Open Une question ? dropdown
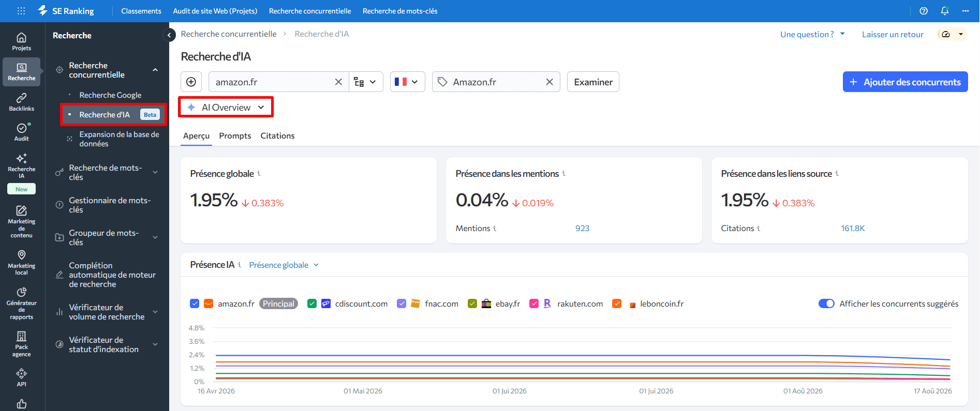 (x=812, y=34)
